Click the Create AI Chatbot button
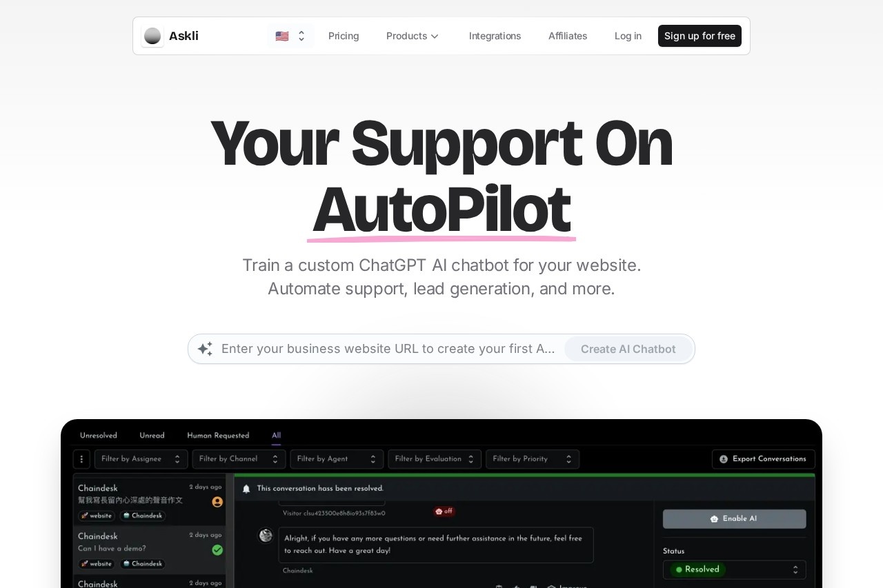This screenshot has width=883, height=588. click(628, 349)
